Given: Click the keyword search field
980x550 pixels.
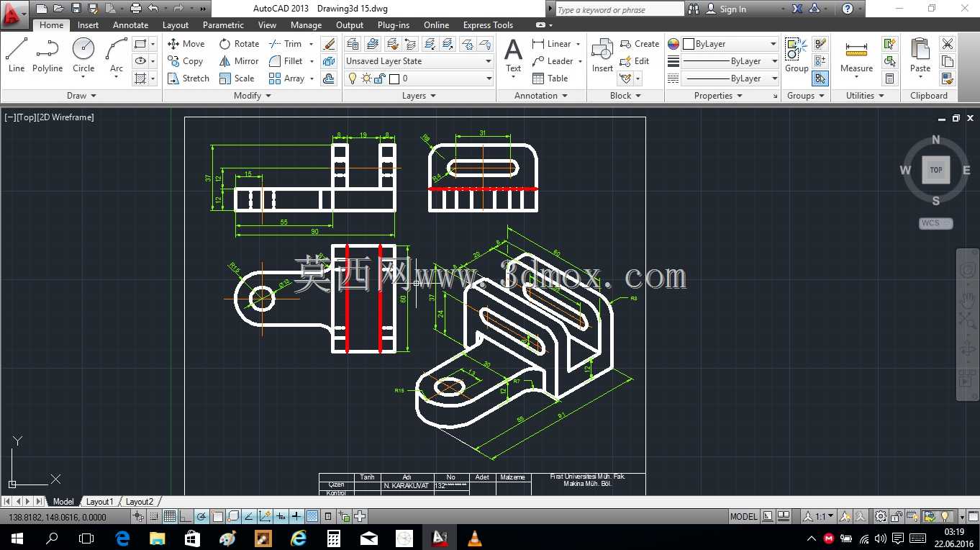Looking at the screenshot, I should tap(620, 9).
